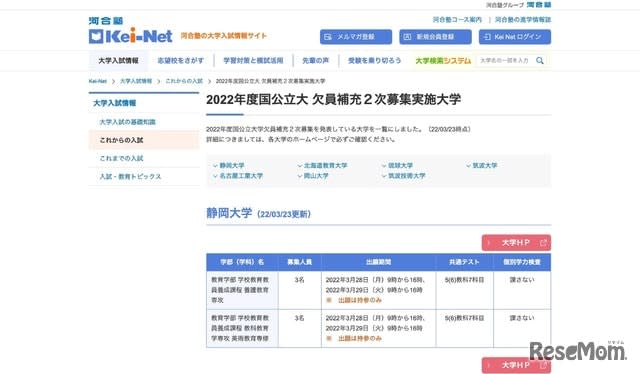Click 課さない in the 養護教育専攻 row
This screenshot has height=374, width=640.
pyautogui.click(x=522, y=280)
